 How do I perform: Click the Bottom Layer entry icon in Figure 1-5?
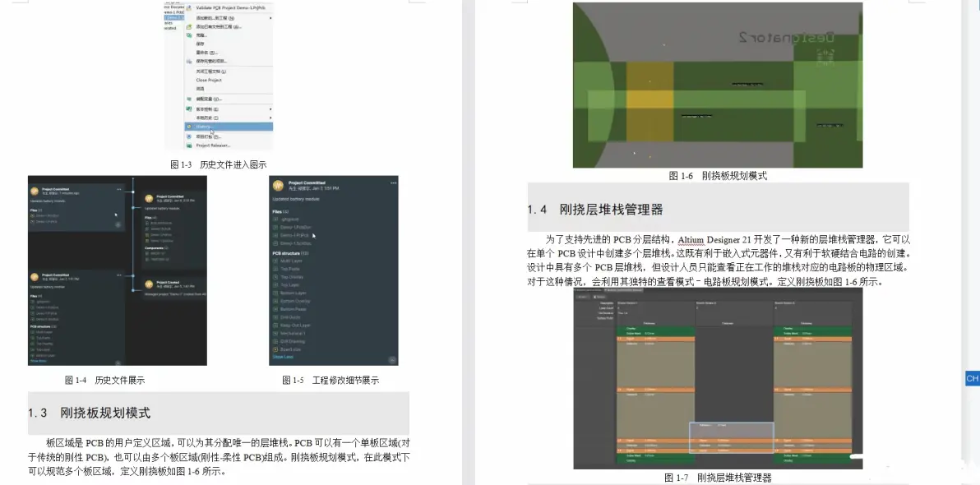(x=275, y=293)
